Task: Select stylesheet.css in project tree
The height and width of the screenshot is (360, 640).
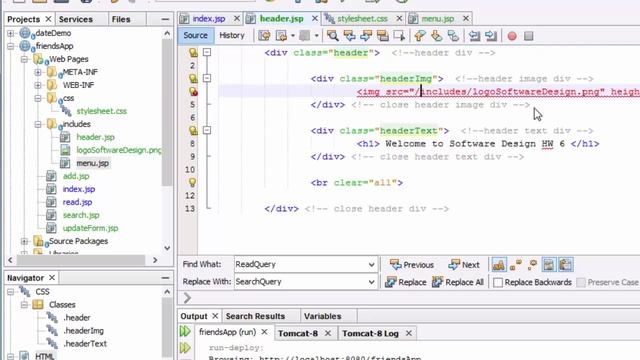Action: click(x=101, y=111)
